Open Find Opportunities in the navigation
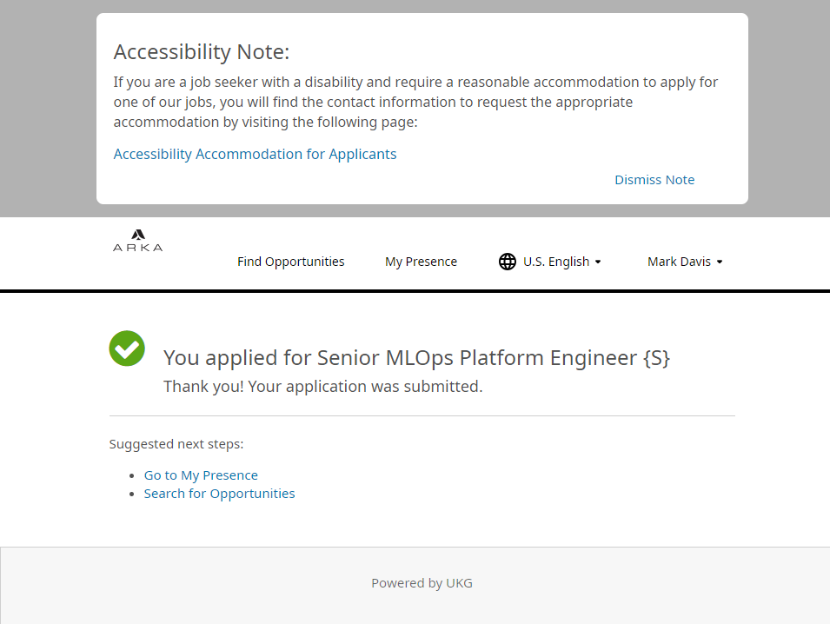Viewport: 830px width, 644px height. [290, 262]
